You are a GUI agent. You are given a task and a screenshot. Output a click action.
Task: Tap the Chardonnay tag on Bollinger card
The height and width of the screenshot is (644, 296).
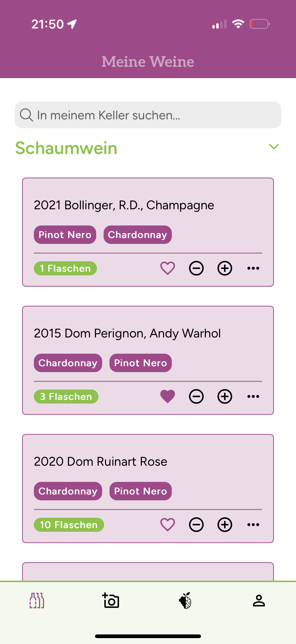[137, 235]
